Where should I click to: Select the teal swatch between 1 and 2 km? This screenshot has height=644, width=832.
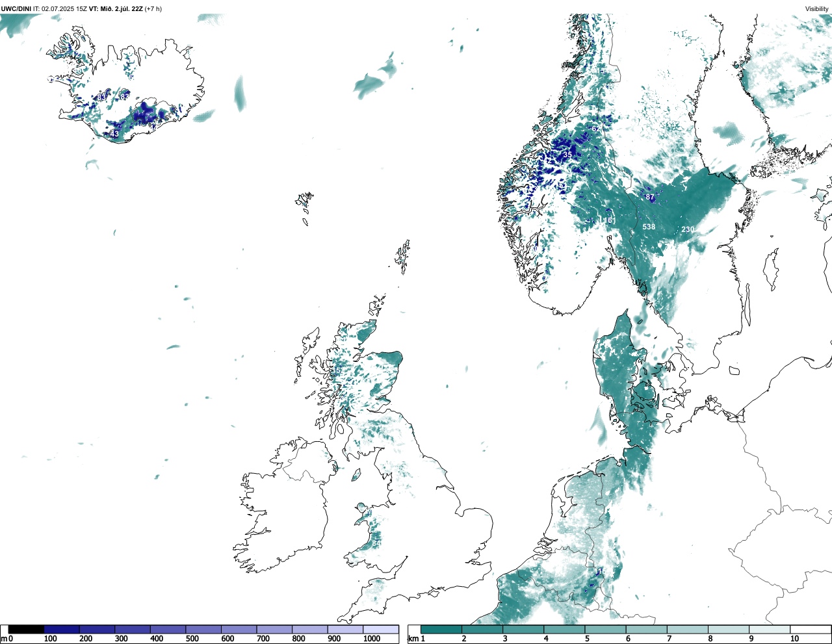[441, 629]
